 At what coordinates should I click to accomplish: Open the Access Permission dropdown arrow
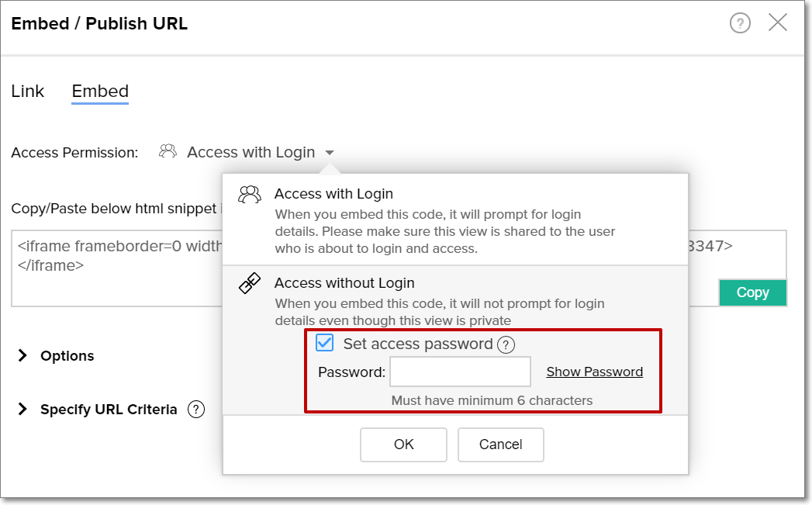tap(330, 153)
